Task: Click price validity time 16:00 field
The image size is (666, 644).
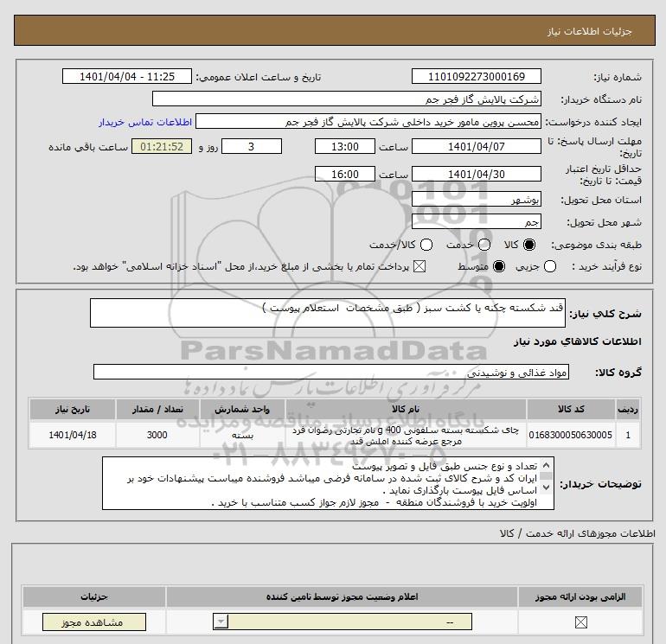Action: (x=345, y=174)
